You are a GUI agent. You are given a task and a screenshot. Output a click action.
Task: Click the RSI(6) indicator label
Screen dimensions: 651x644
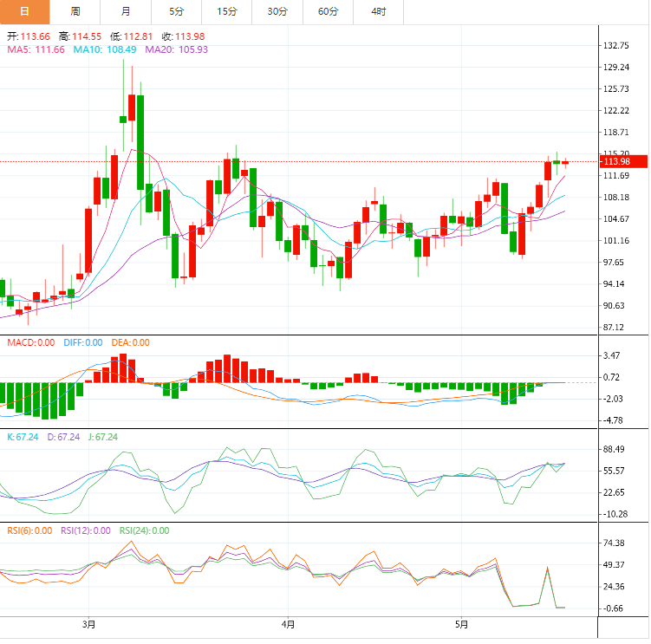(x=29, y=530)
